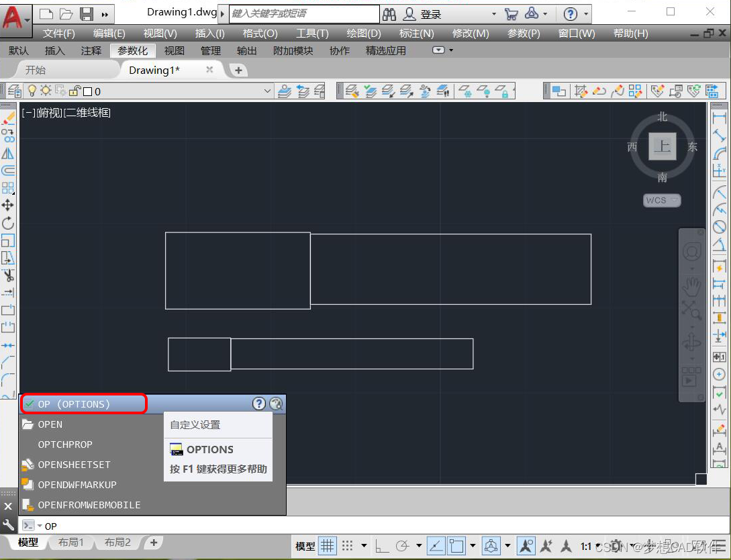Click the help icon in command suggestion row
The image size is (731, 560).
click(258, 404)
